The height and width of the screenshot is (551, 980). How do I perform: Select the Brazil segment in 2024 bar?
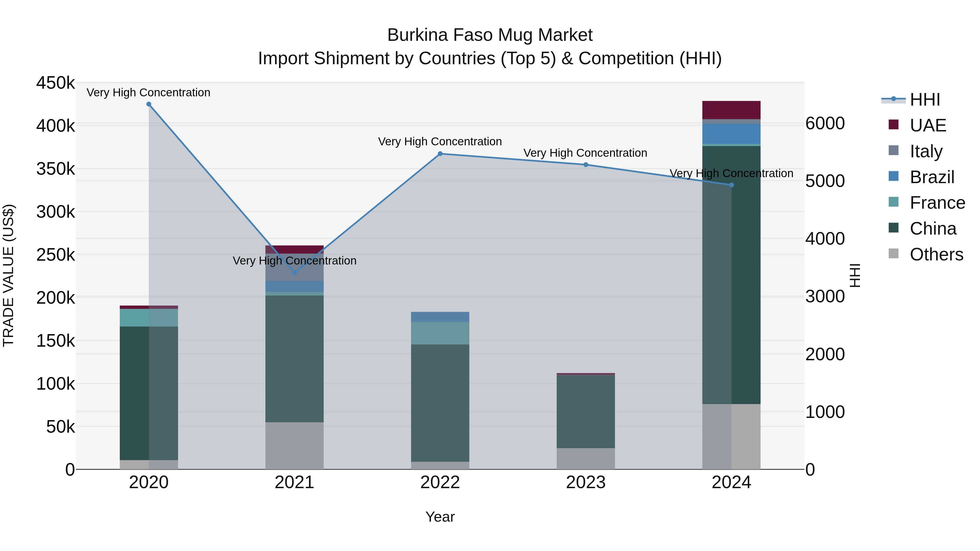point(731,134)
